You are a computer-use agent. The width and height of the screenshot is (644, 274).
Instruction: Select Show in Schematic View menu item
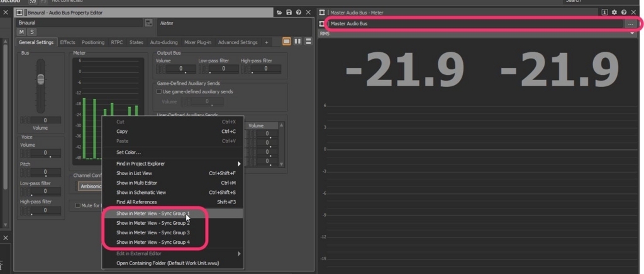[x=173, y=193]
